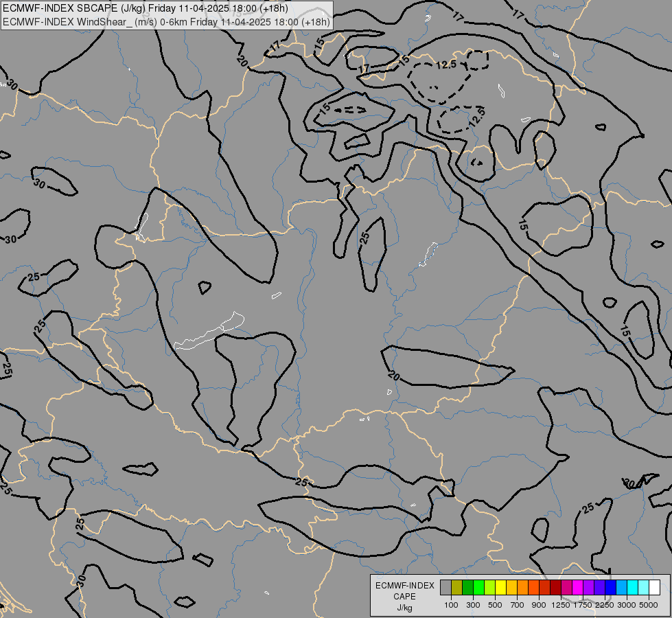Image resolution: width=672 pixels, height=618 pixels.
Task: Click the sky blue legend swatch
Action: 622,588
